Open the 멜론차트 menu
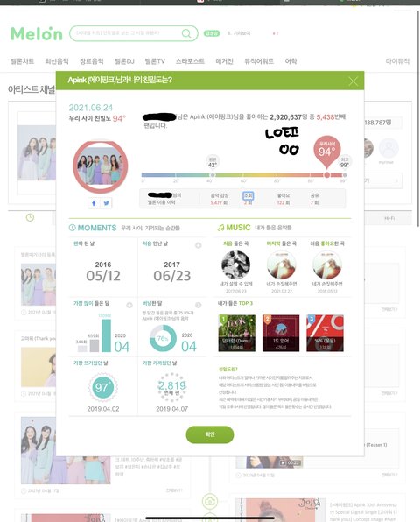Screen dimensions: 420x522 [22, 61]
